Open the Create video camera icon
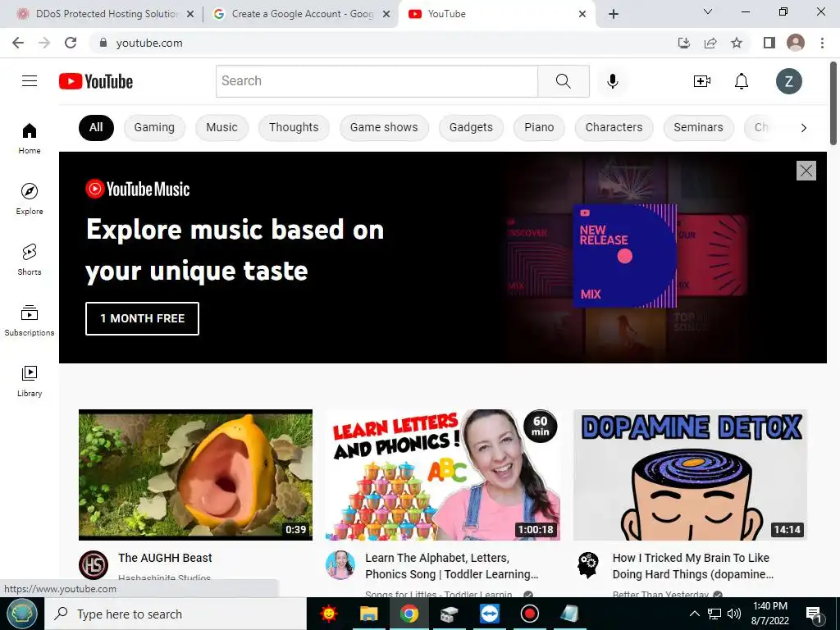This screenshot has height=630, width=840. [x=702, y=81]
